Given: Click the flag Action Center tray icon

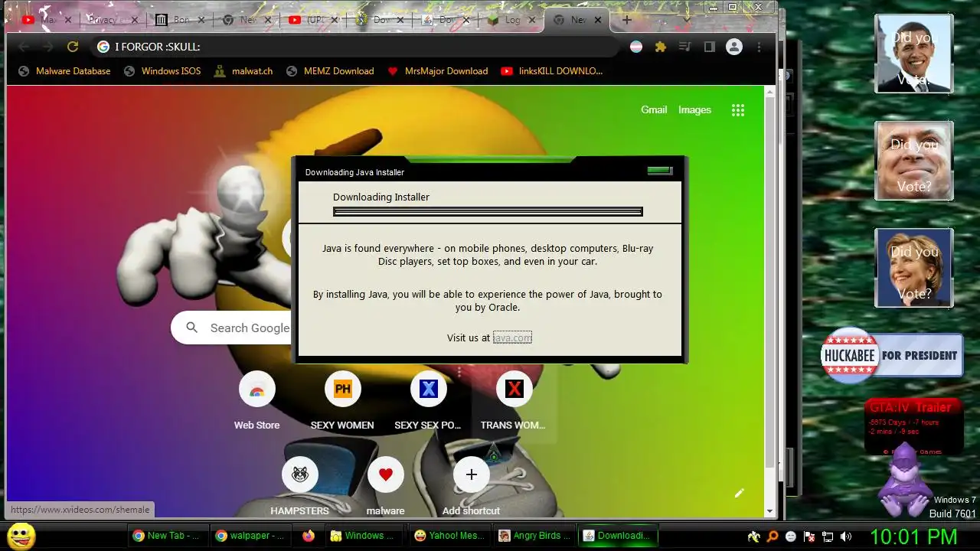Looking at the screenshot, I should (x=809, y=536).
